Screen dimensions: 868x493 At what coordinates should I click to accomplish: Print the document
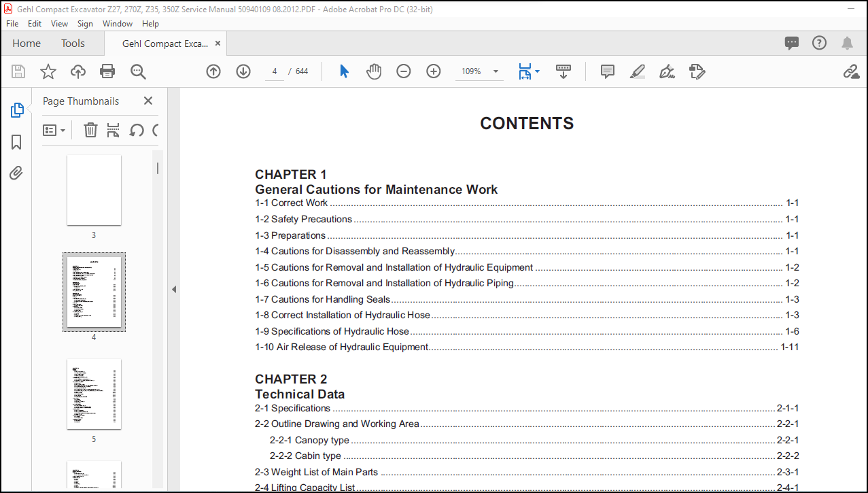point(107,71)
